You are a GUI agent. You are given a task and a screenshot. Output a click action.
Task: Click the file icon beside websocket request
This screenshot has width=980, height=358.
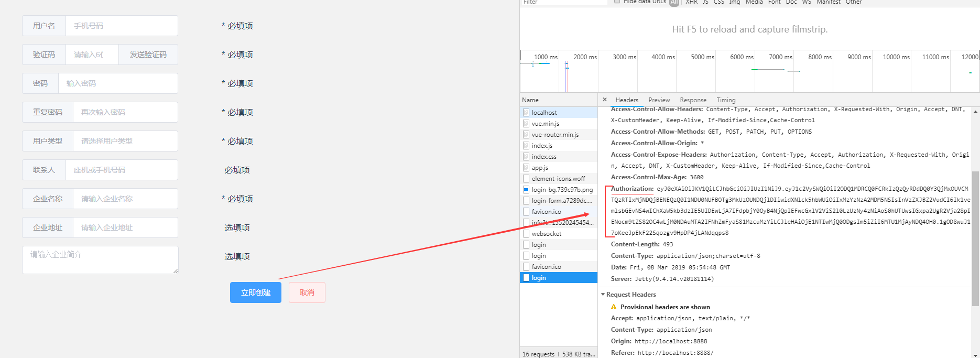click(526, 234)
